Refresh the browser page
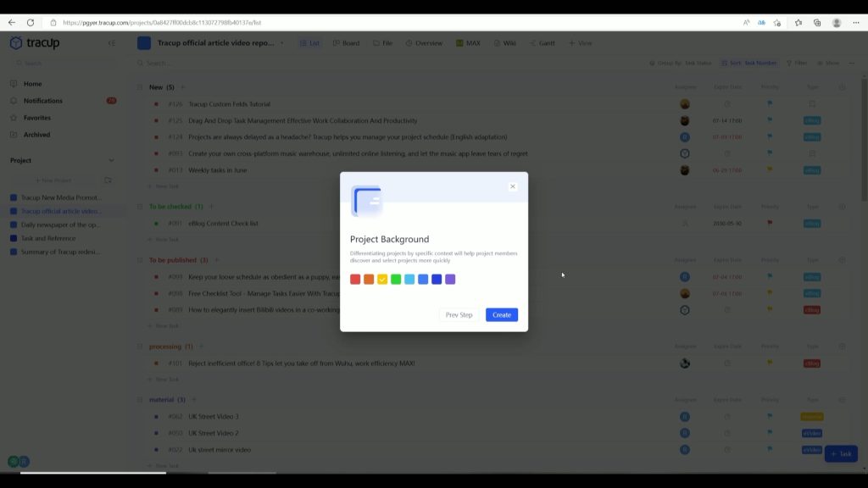Viewport: 868px width, 488px height. tap(31, 23)
